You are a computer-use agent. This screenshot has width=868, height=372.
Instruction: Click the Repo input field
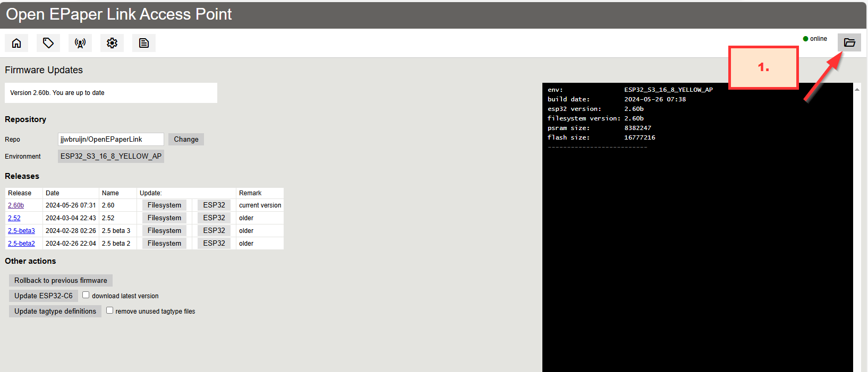(x=111, y=139)
